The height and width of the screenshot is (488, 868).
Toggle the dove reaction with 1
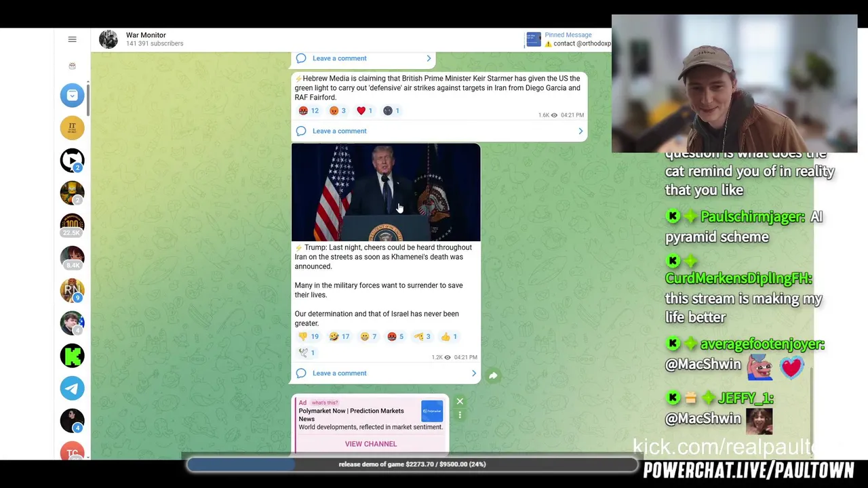click(307, 352)
